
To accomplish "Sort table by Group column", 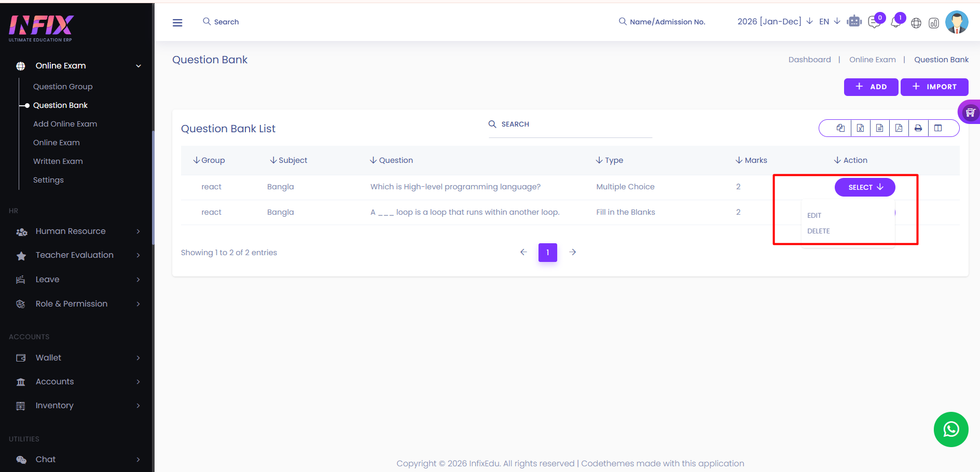I will pos(209,160).
